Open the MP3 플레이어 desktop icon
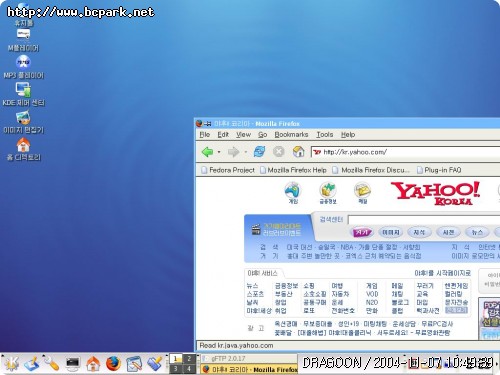This screenshot has width=500, height=375. click(23, 67)
